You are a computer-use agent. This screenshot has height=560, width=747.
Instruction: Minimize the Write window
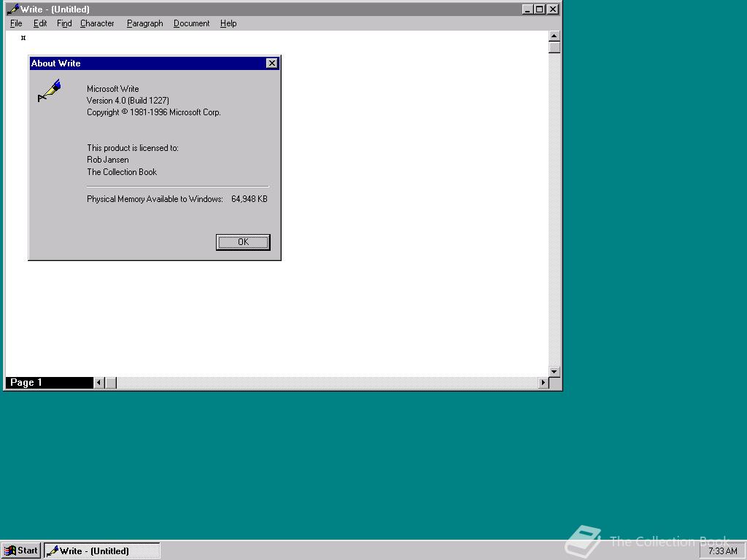click(527, 9)
